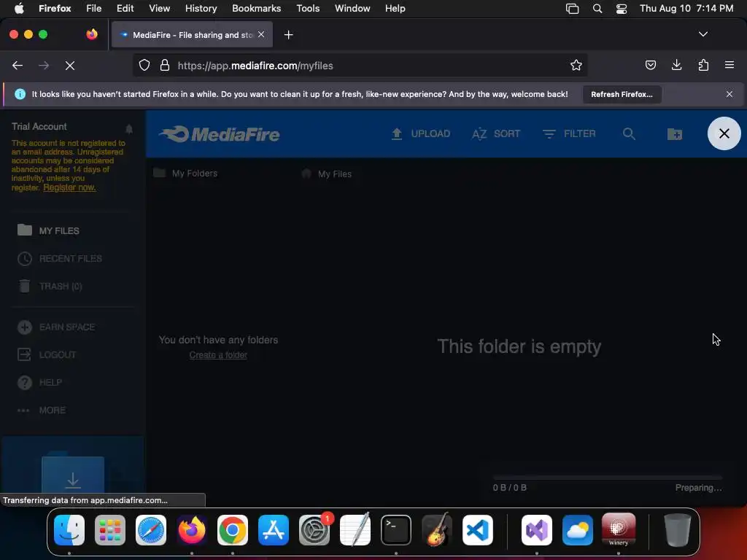Click the Firefox back arrow
This screenshot has width=747, height=560.
(18, 65)
